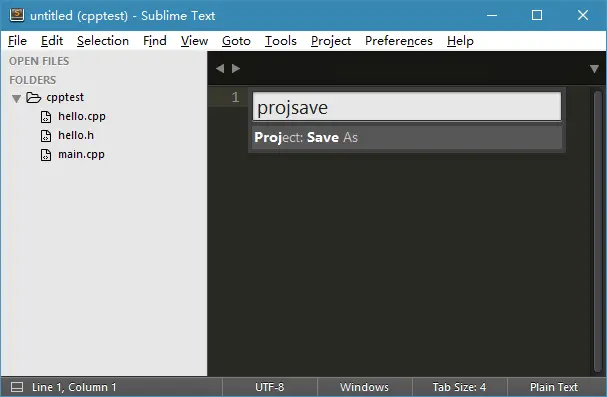Viewport: 607px width, 397px height.
Task: Maximize the Sublime Text window
Action: click(537, 15)
